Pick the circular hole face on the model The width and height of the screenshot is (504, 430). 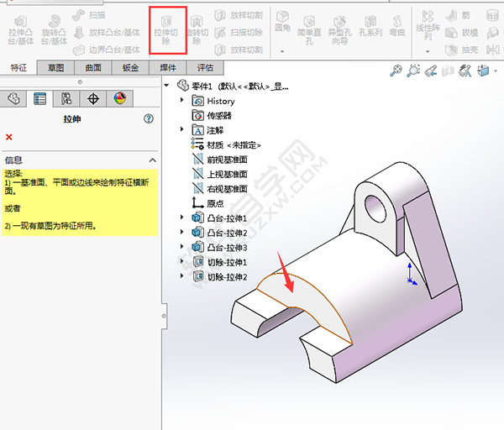[x=375, y=208]
